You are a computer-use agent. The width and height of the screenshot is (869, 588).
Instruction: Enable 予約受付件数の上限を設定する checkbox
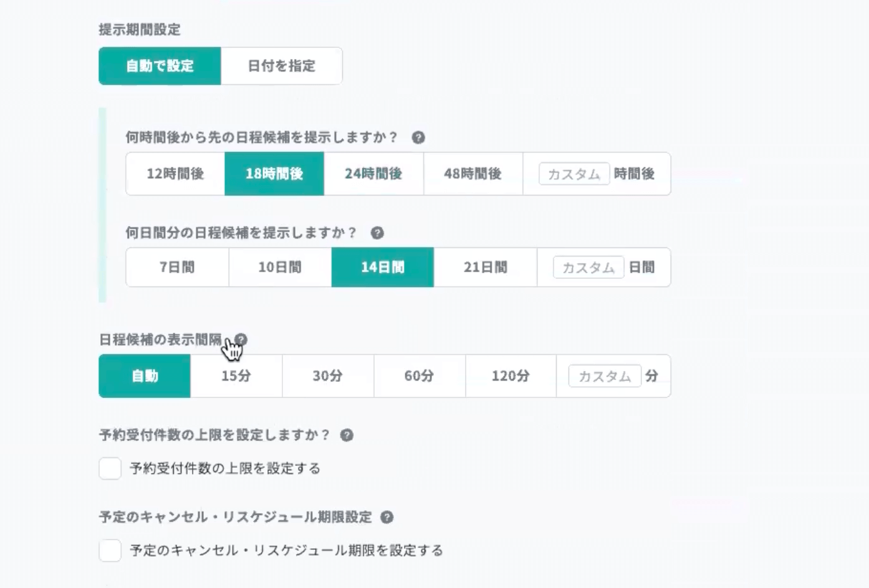point(110,468)
